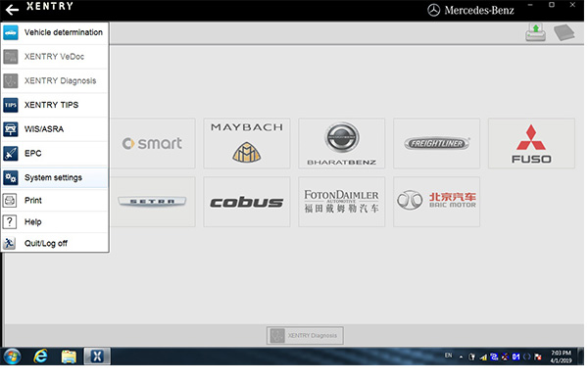Click the XENTRY taskbar application icon
This screenshot has height=382, width=588.
tap(97, 357)
